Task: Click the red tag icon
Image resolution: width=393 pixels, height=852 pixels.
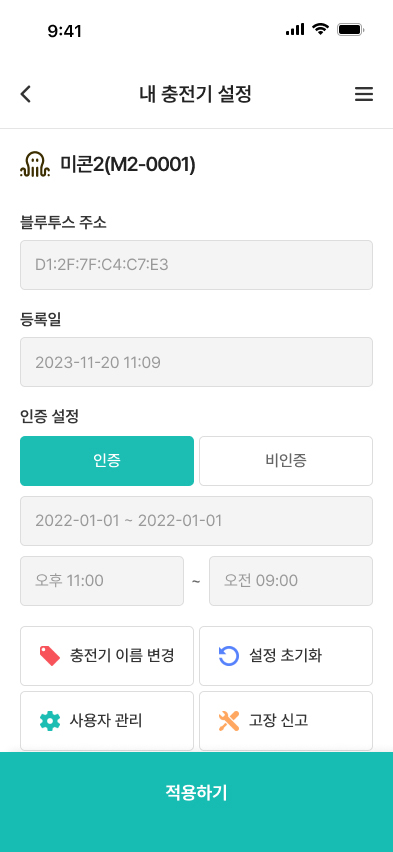Action: (50, 656)
